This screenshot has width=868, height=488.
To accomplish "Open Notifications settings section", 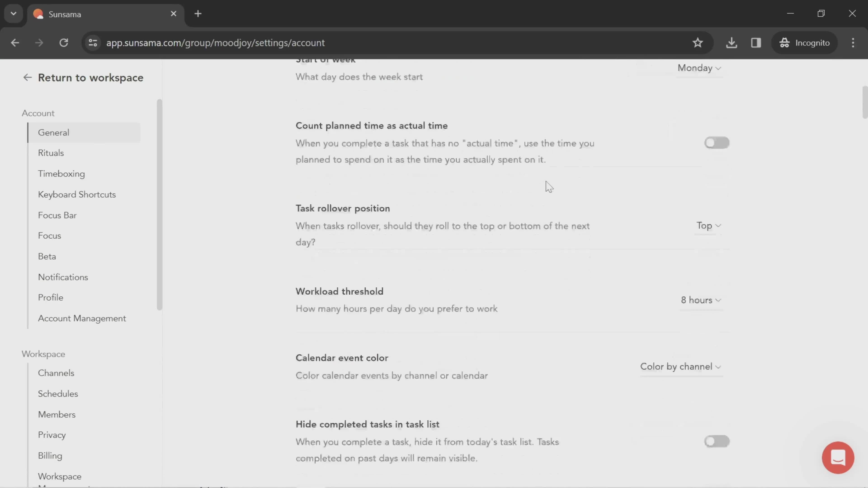I will pos(63,277).
